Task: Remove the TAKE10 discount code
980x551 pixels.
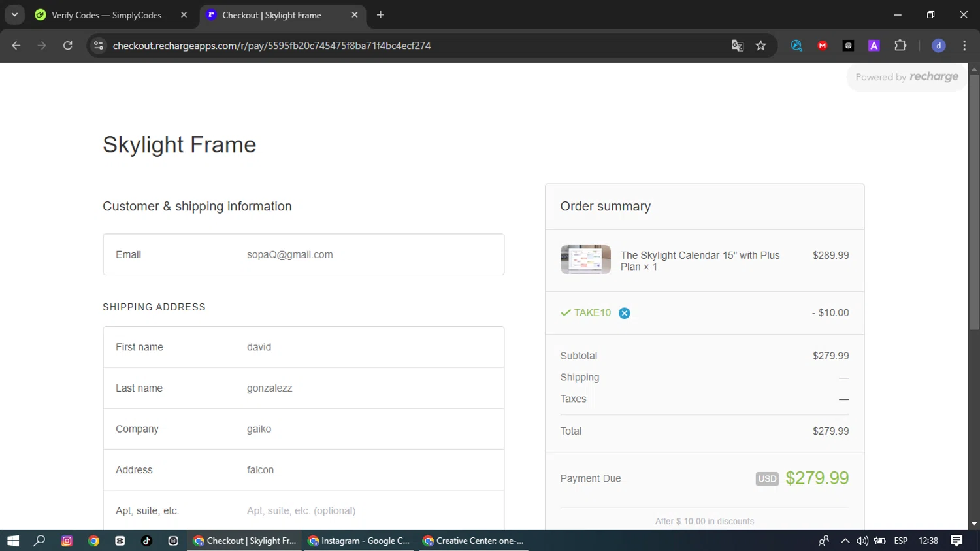Action: (x=625, y=313)
